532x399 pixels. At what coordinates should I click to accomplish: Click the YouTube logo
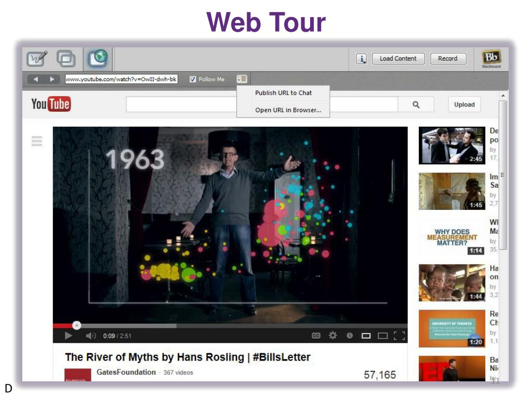pos(51,104)
